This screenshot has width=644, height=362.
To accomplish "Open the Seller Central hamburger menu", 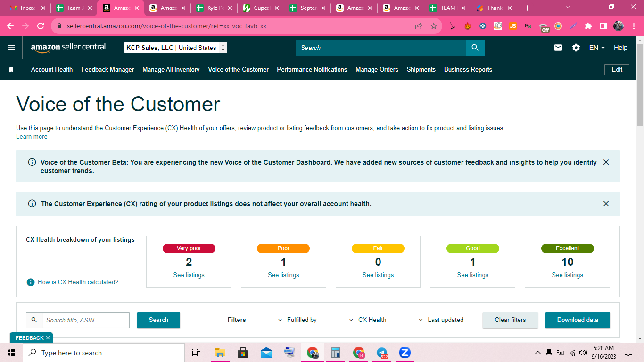I will point(11,48).
